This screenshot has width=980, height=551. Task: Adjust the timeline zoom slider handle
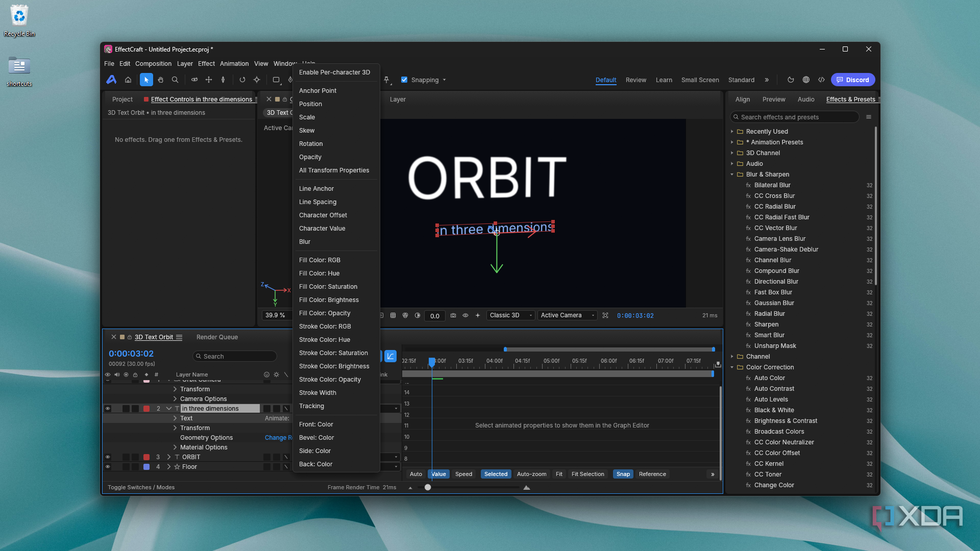(428, 488)
